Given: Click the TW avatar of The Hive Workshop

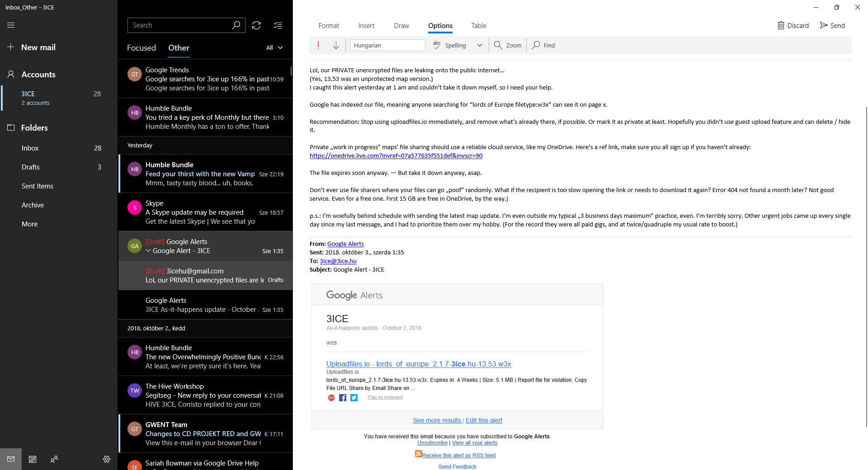Looking at the screenshot, I should pyautogui.click(x=135, y=390).
